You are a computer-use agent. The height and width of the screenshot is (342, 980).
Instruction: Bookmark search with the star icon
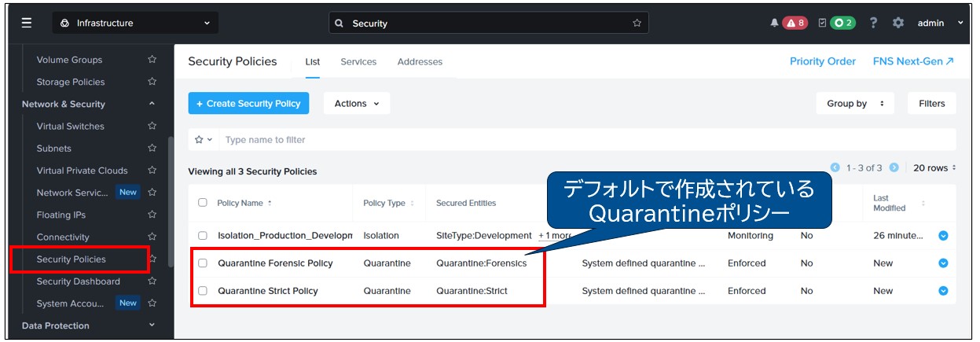tap(637, 24)
